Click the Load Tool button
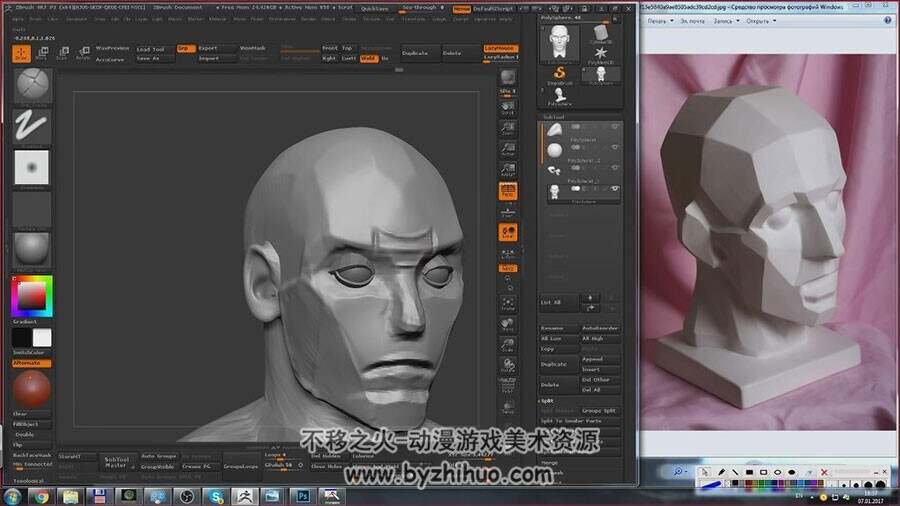The width and height of the screenshot is (900, 506). (x=154, y=49)
